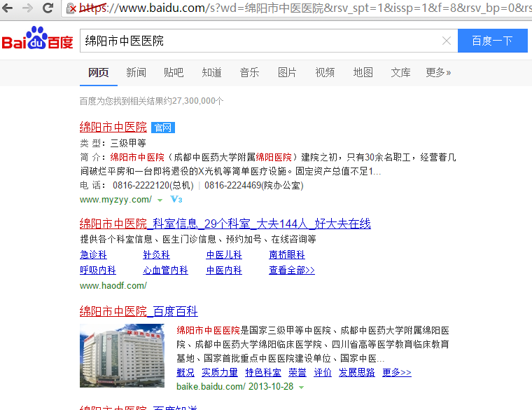
Task: Open the 好大夫在线 科室信息 result title
Action: point(225,224)
